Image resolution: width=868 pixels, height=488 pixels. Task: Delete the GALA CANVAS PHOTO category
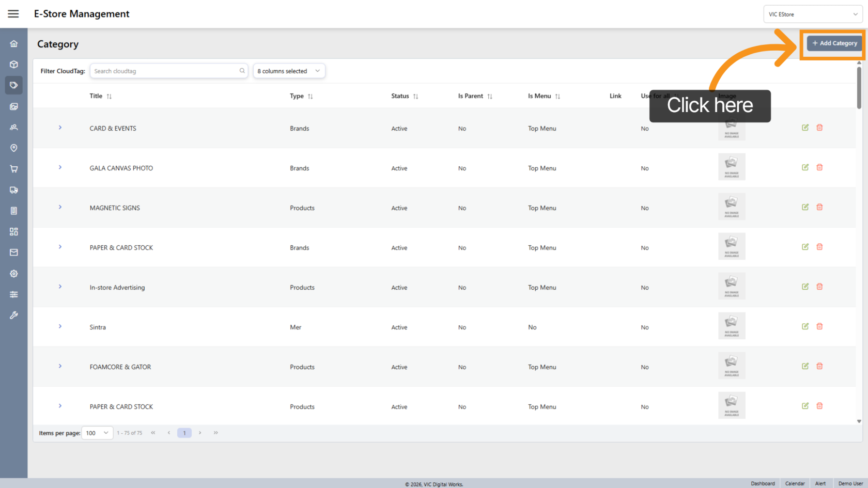[819, 167]
